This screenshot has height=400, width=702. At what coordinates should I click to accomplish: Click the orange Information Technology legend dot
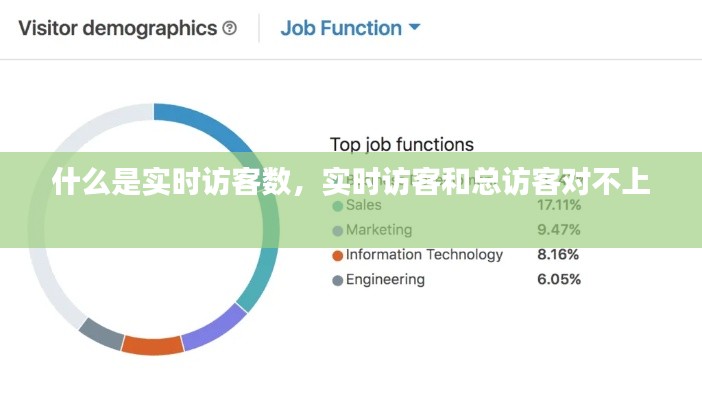(x=337, y=255)
